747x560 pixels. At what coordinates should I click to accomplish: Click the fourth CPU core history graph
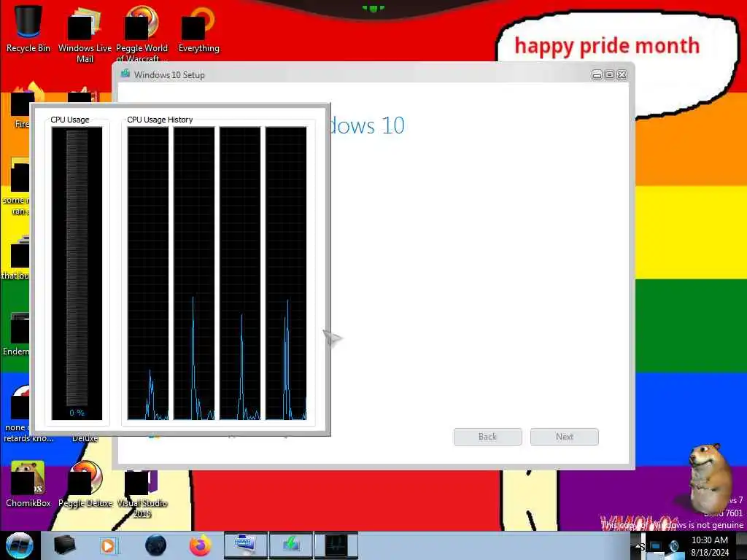(x=286, y=273)
